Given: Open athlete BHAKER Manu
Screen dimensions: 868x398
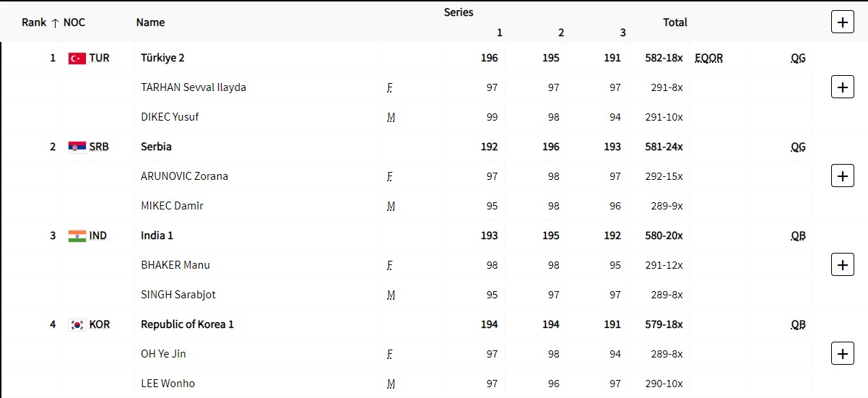Looking at the screenshot, I should (175, 265).
